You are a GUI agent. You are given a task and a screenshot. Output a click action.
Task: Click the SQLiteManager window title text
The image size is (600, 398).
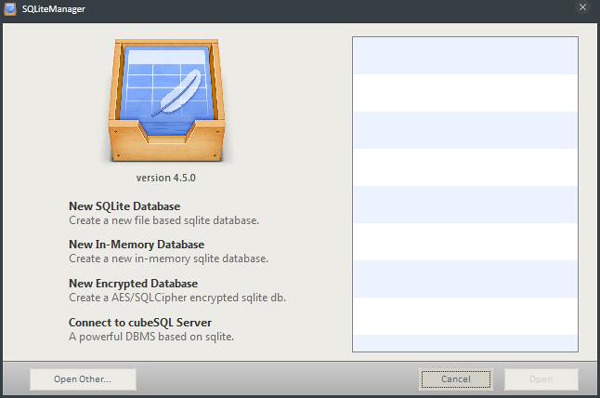tap(54, 9)
